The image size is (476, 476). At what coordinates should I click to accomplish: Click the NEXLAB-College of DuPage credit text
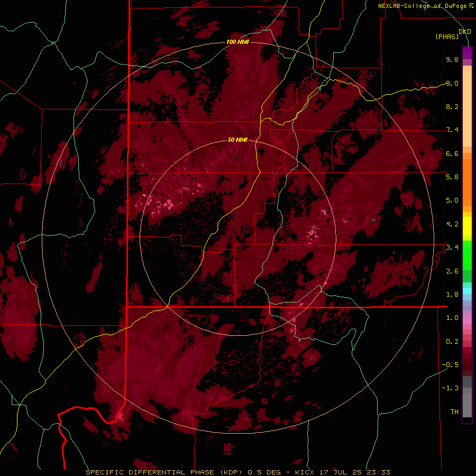(x=425, y=6)
